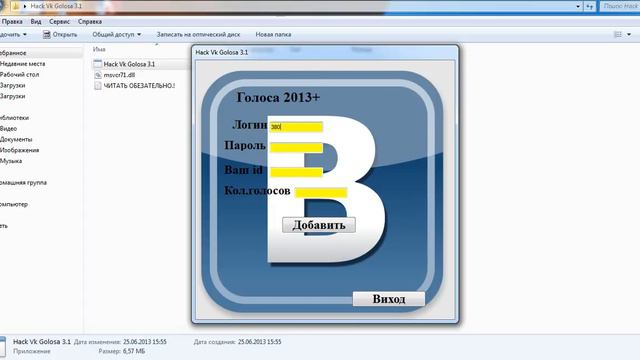The width and height of the screenshot is (640, 360).
Task: Click the Имя column header
Action: [x=99, y=49]
